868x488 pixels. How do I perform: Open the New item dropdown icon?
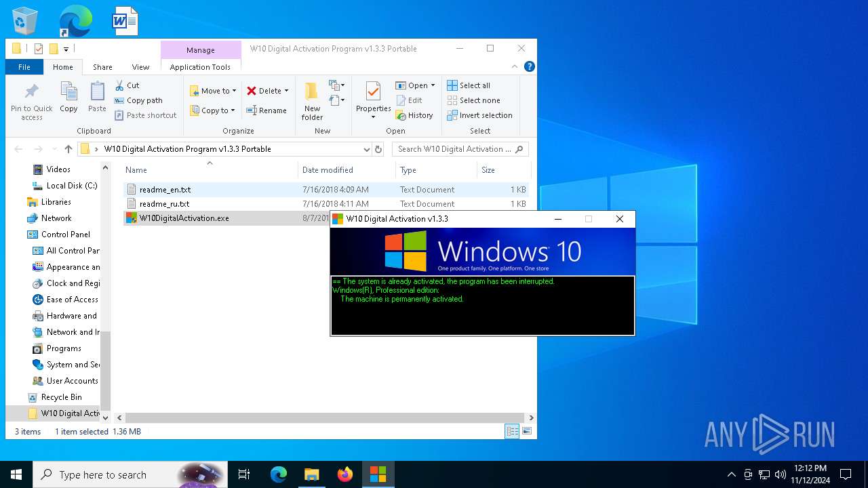click(x=337, y=85)
